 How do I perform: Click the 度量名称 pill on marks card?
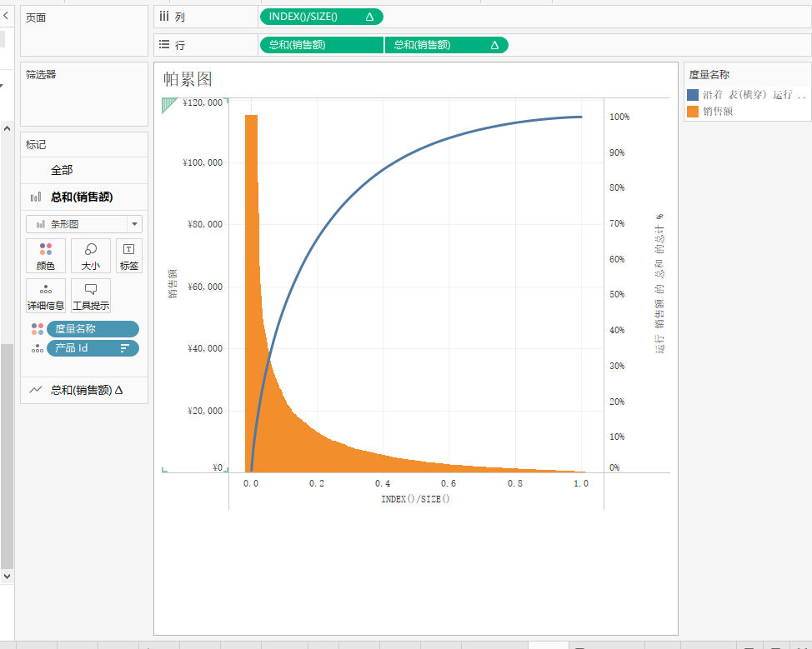click(x=93, y=329)
